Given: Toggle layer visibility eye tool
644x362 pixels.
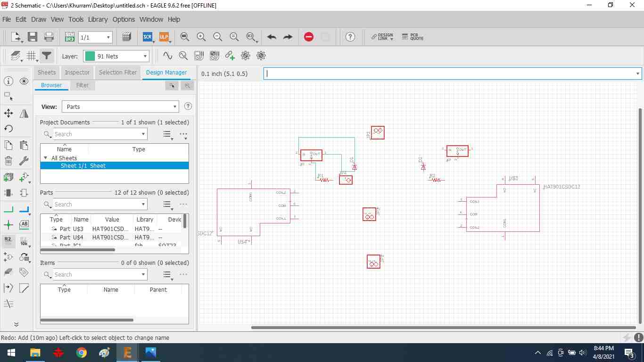Looking at the screenshot, I should [x=24, y=81].
